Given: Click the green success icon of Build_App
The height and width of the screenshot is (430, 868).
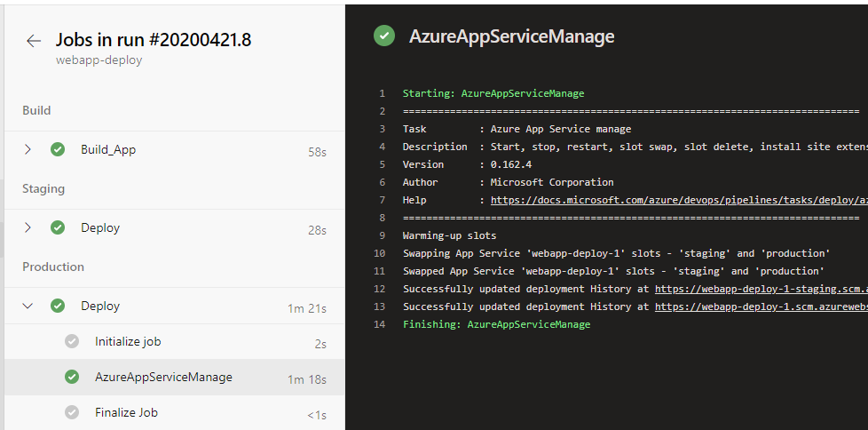Looking at the screenshot, I should [58, 149].
